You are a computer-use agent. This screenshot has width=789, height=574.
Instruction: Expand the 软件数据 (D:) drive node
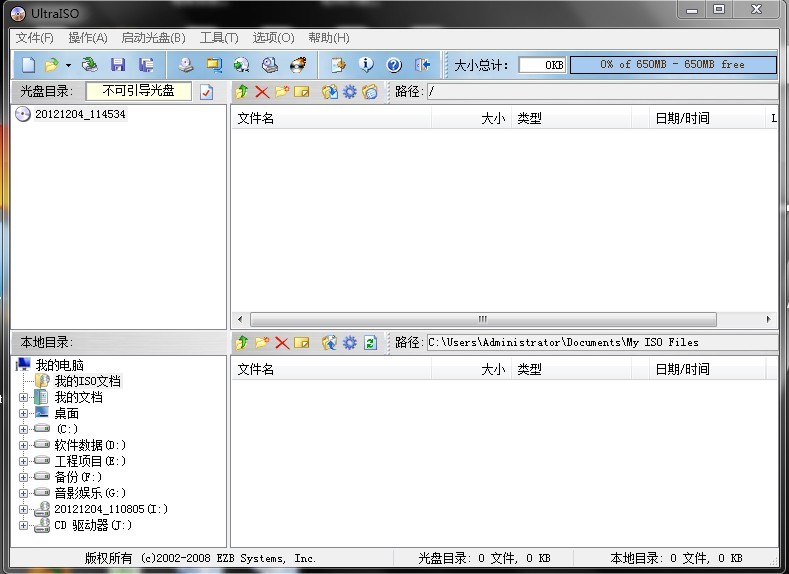click(24, 445)
